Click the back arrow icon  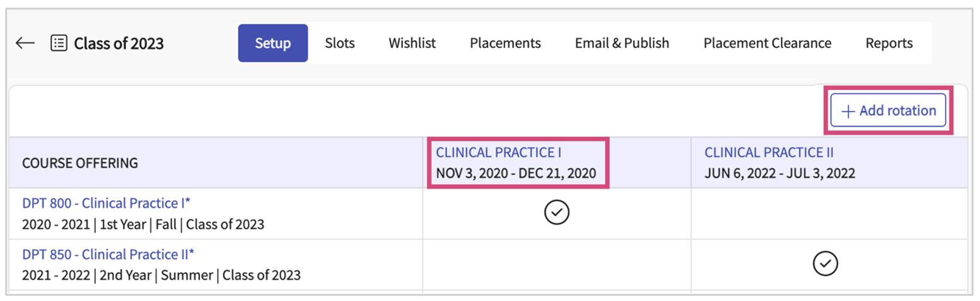25,43
